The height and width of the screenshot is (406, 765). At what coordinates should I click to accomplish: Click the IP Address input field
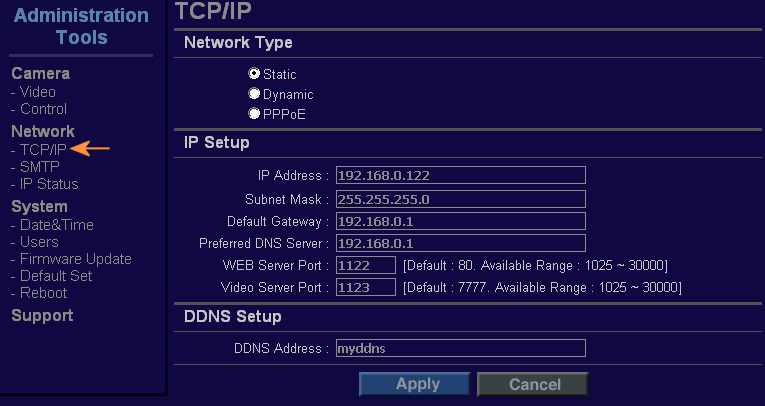pyautogui.click(x=461, y=175)
